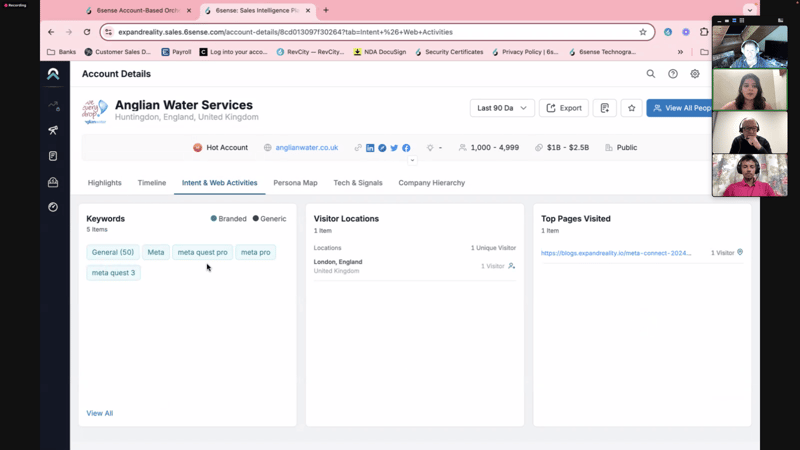800x450 pixels.
Task: Open the settings gear icon
Action: (x=695, y=74)
